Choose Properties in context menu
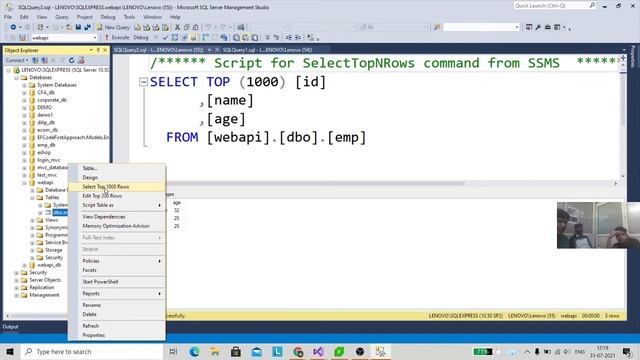Viewport: 640px width, 360px height. point(117,336)
